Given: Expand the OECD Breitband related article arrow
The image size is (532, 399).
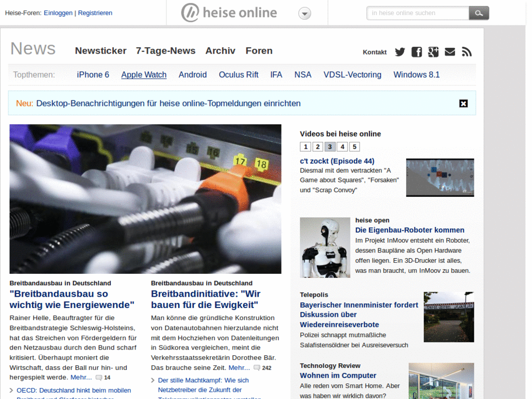Looking at the screenshot, I should tap(10, 390).
